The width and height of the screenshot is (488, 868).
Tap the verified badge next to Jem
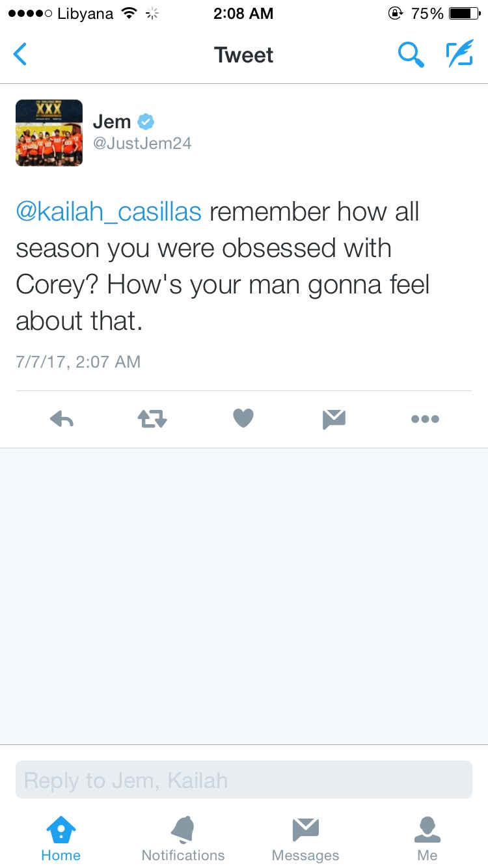pyautogui.click(x=145, y=122)
